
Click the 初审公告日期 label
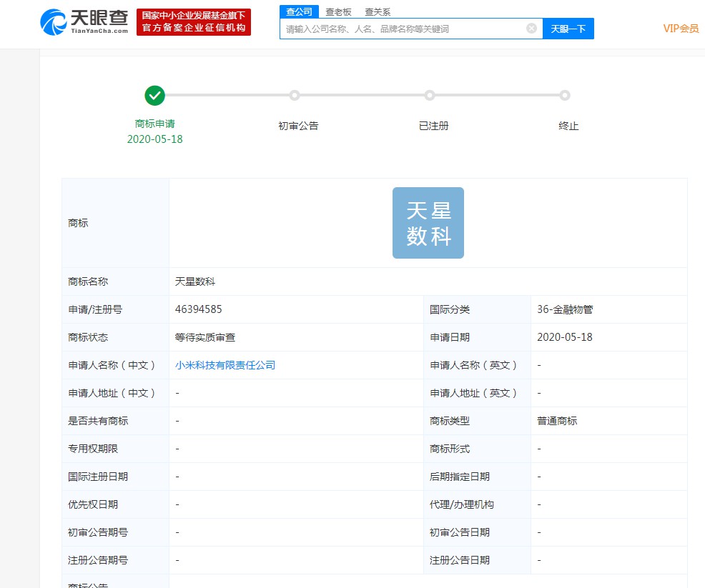460,532
